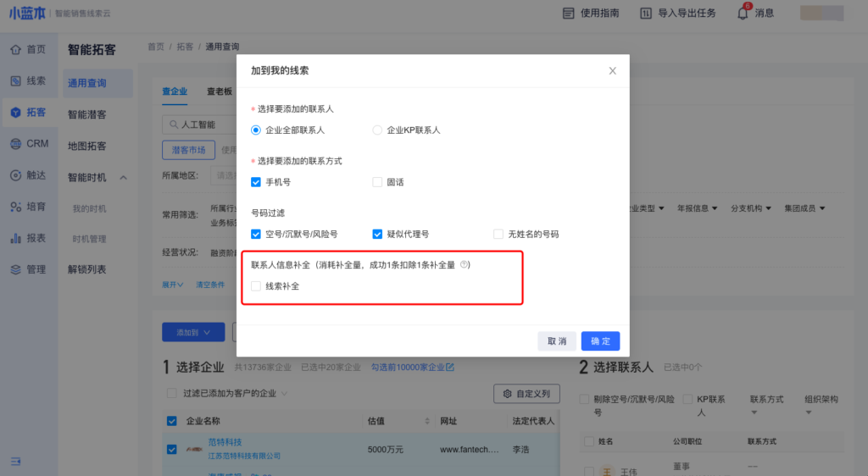Open the CRM sidebar icon
Viewport: 868px width, 476px height.
pos(15,144)
